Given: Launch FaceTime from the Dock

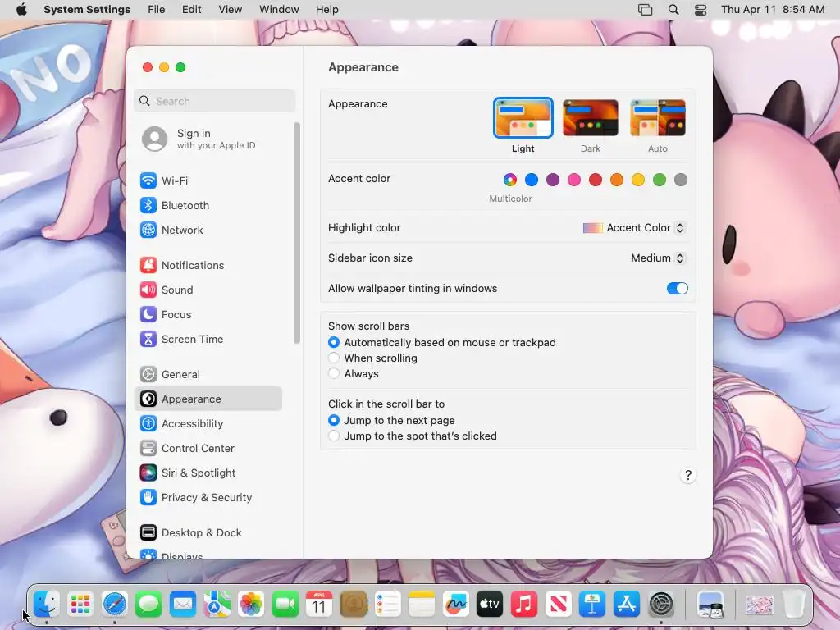Looking at the screenshot, I should click(x=285, y=605).
